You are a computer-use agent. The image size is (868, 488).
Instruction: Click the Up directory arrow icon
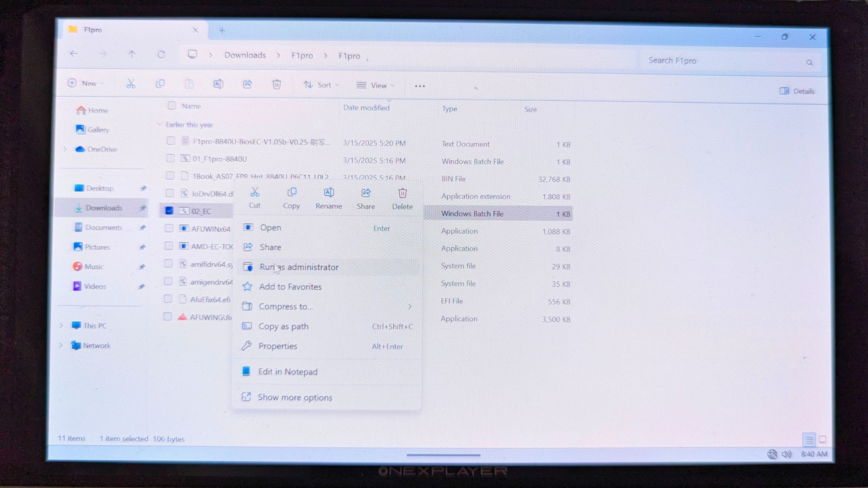pyautogui.click(x=132, y=55)
